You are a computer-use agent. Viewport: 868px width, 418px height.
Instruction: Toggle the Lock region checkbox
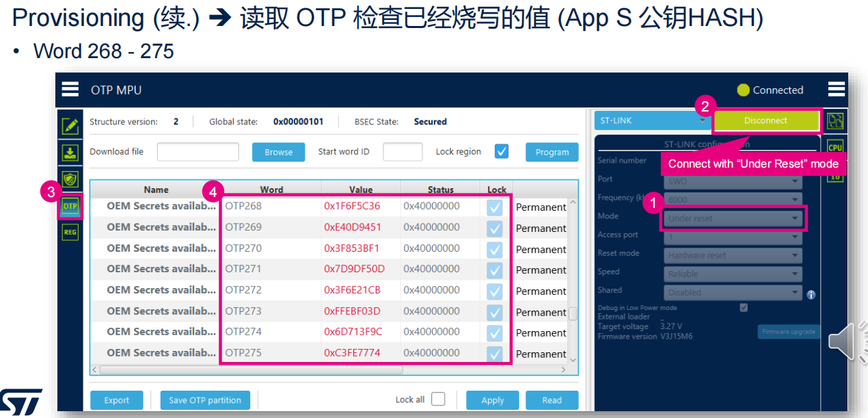[502, 151]
